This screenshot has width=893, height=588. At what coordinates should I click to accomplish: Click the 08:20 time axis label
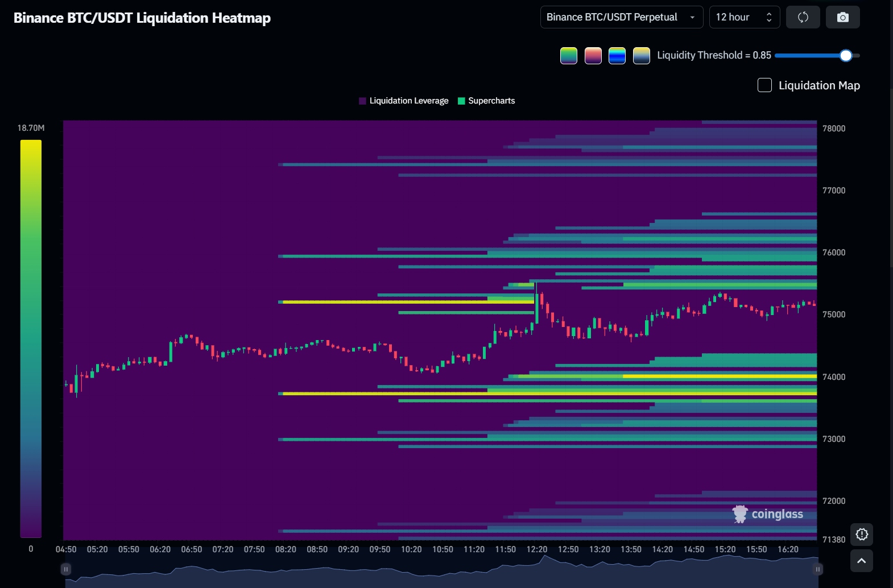click(x=286, y=549)
